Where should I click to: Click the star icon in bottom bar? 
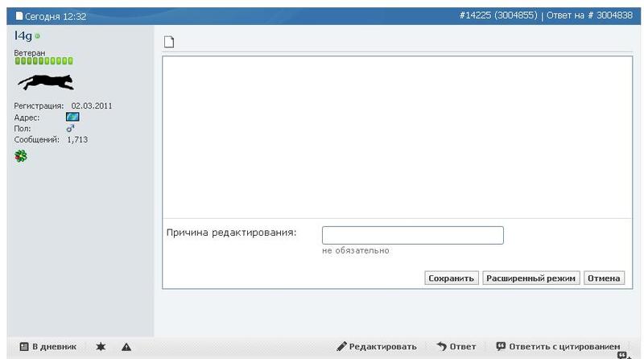tap(101, 347)
